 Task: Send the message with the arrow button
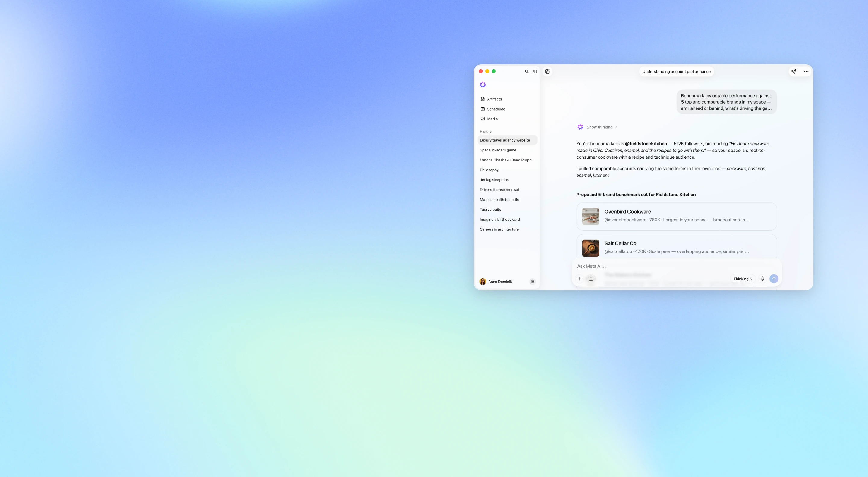click(774, 279)
